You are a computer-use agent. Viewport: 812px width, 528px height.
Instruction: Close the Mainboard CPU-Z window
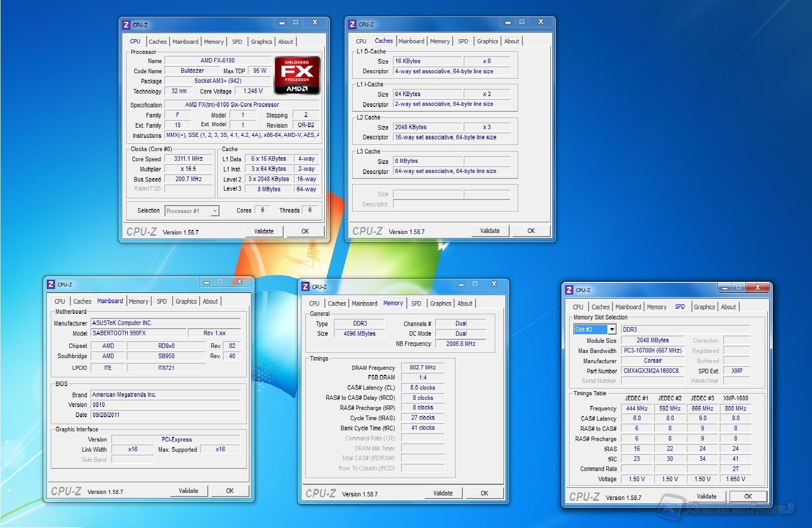point(239,282)
